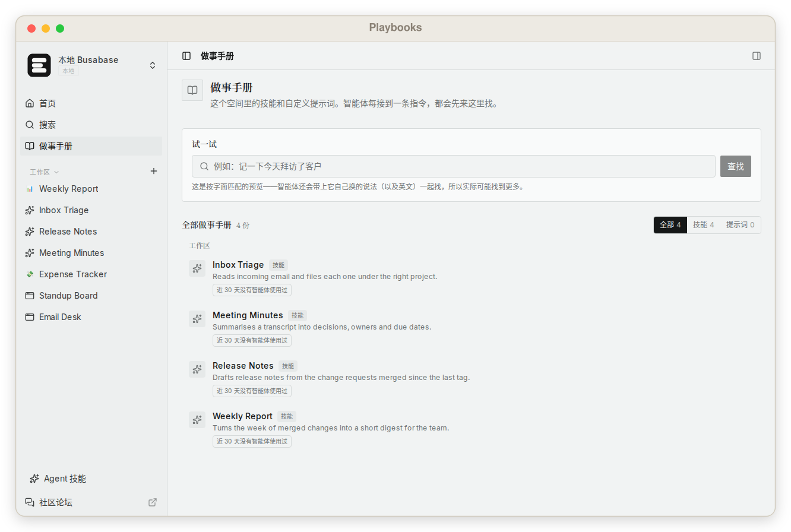Select 做事手册 in the sidebar
This screenshot has height=532, width=791.
pos(91,146)
